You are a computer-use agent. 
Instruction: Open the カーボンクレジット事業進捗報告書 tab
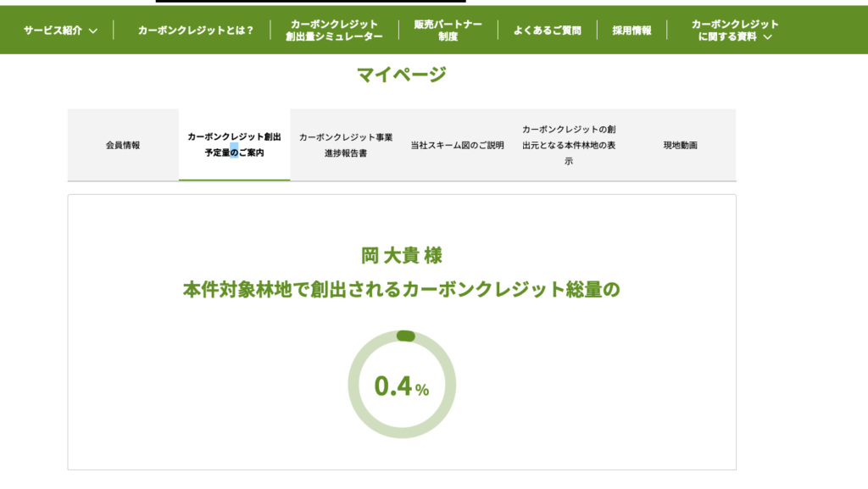345,145
